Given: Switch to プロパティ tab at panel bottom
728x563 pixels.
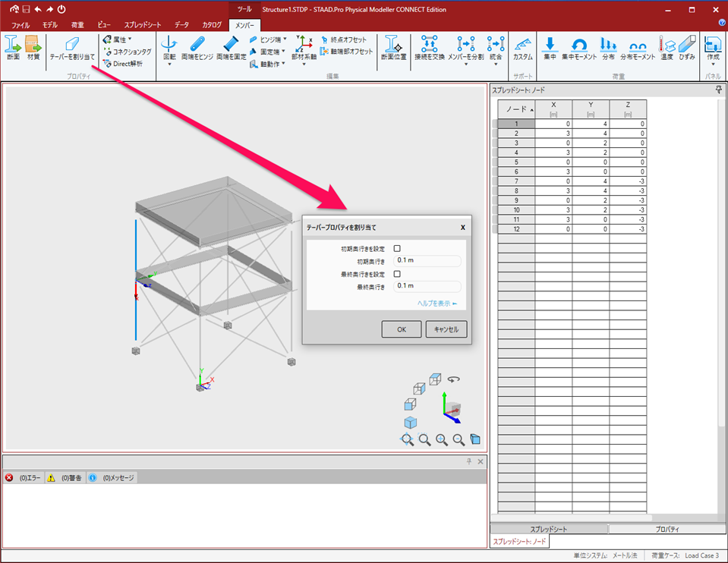Looking at the screenshot, I should coord(667,529).
